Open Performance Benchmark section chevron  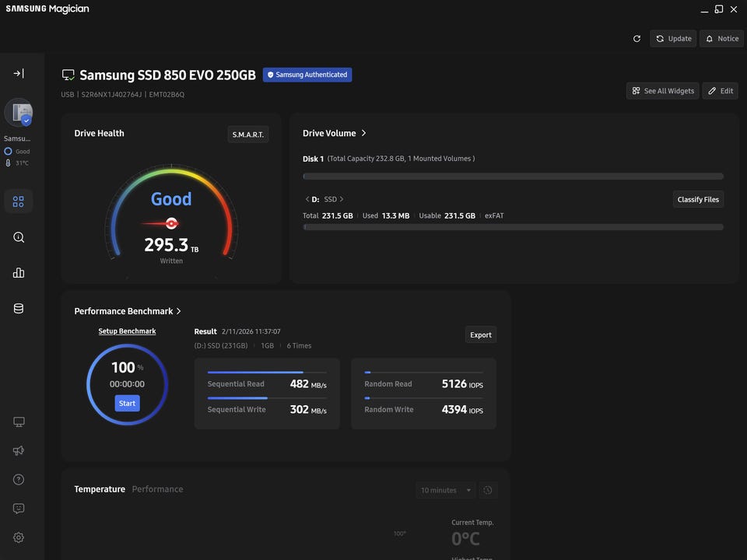point(179,311)
